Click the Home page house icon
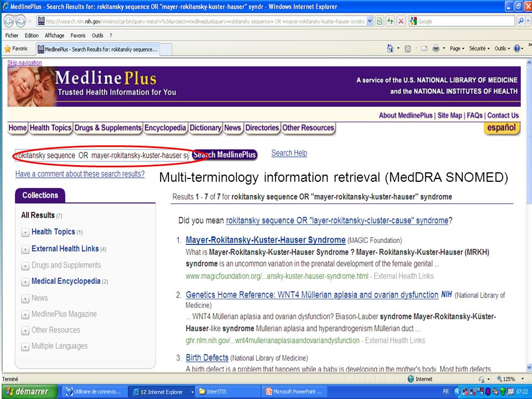Image resolution: width=532 pixels, height=399 pixels. point(390,49)
